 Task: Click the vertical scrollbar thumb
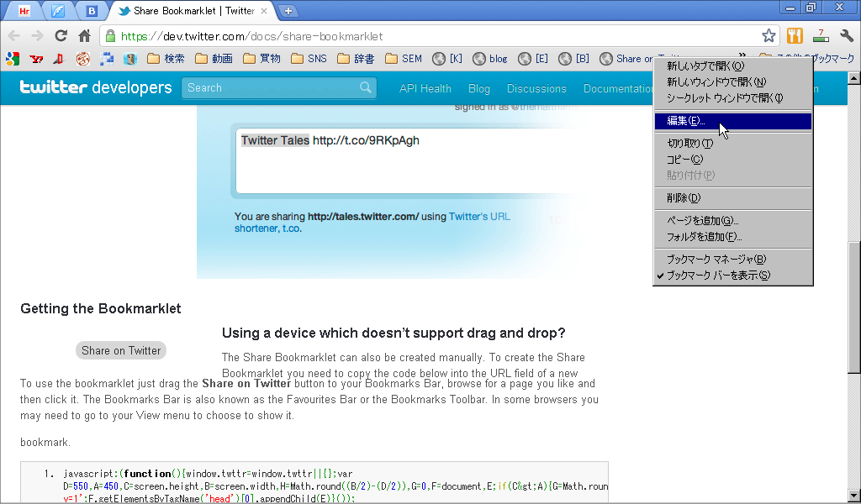854,307
